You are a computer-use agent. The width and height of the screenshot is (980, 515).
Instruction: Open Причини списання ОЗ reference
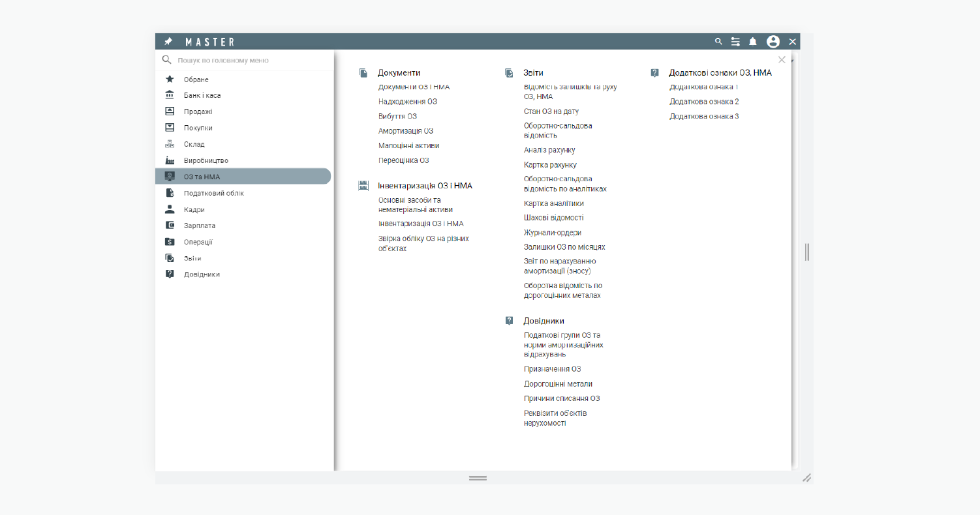pyautogui.click(x=562, y=398)
